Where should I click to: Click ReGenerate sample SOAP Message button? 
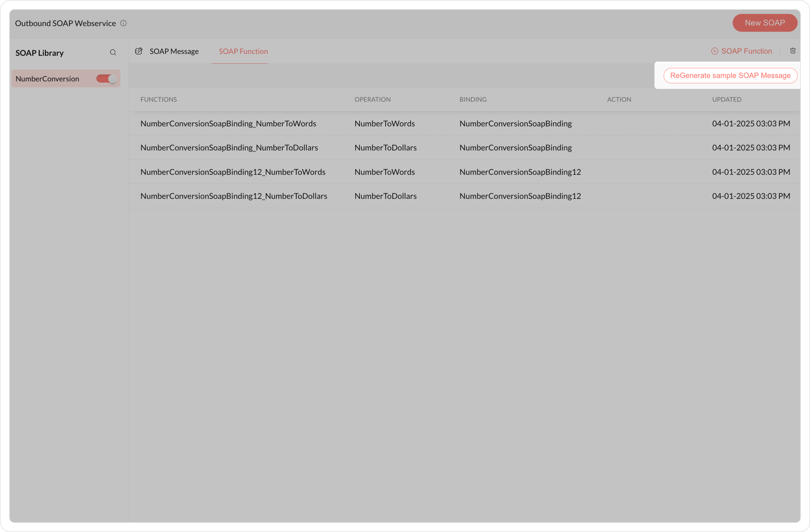(730, 75)
